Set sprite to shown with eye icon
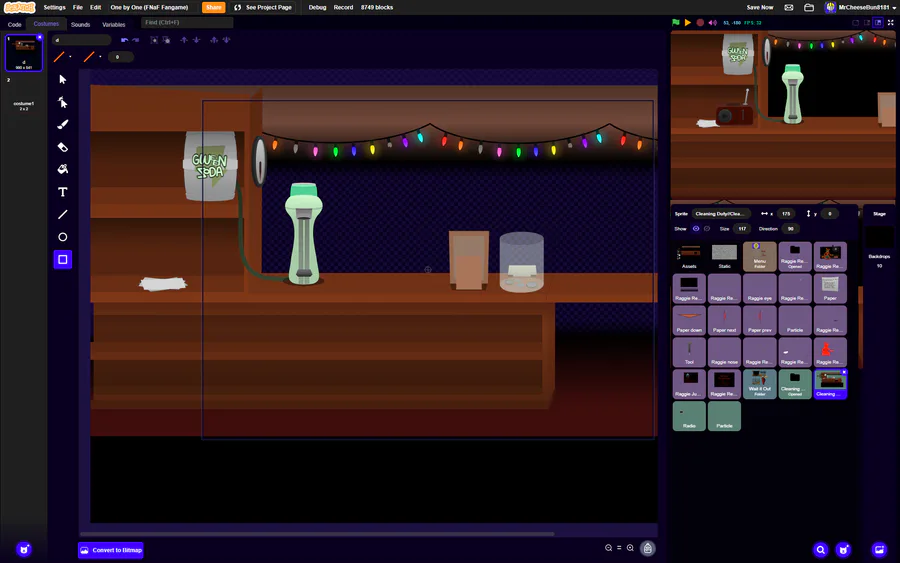 point(696,228)
